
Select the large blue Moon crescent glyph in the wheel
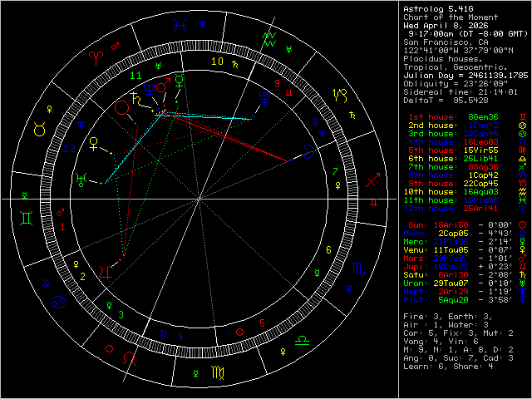point(308,151)
